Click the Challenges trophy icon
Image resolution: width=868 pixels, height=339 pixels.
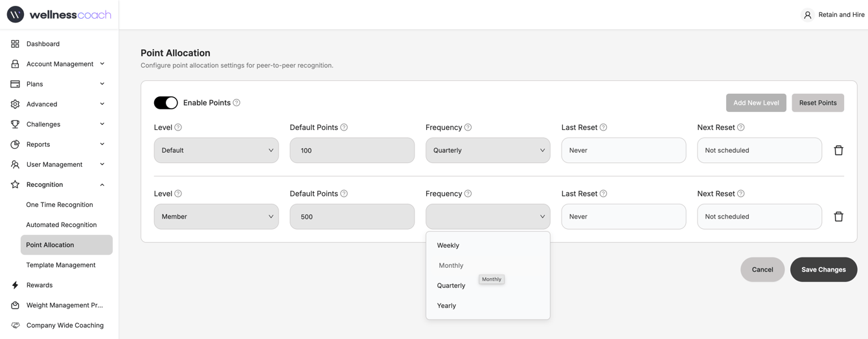[15, 124]
